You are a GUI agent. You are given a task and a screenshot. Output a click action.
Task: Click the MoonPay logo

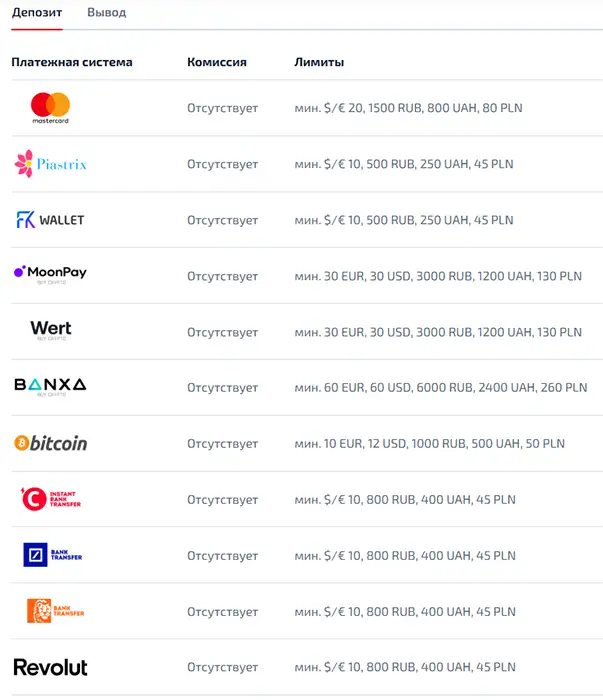pos(50,274)
